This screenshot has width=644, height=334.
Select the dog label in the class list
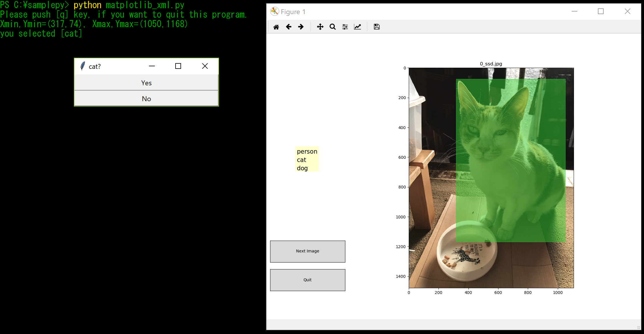[302, 168]
